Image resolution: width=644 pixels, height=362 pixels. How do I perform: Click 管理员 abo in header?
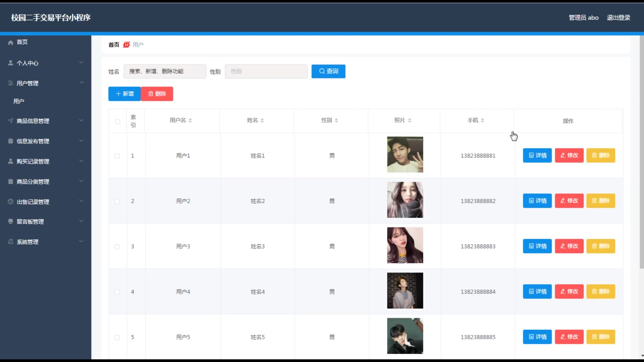(584, 18)
